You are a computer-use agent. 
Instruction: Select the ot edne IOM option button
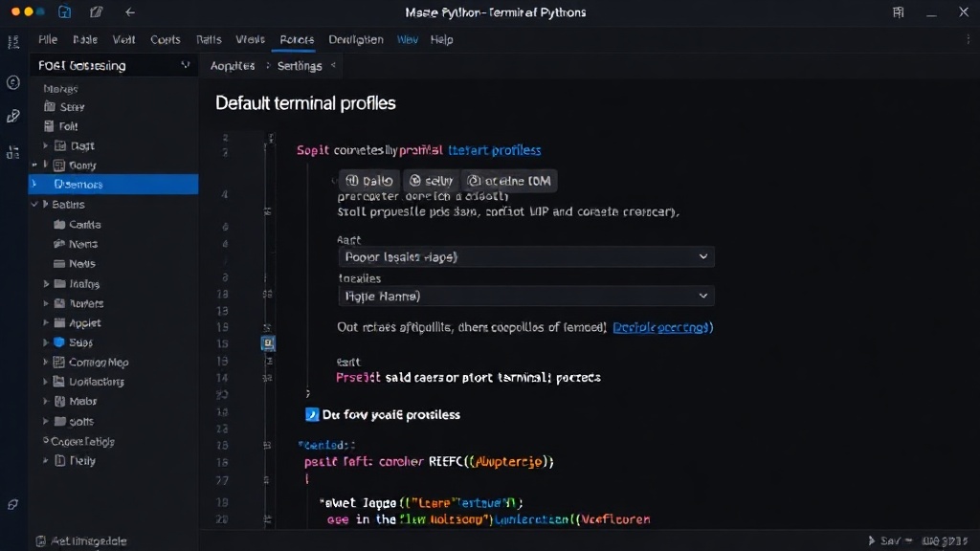(509, 181)
